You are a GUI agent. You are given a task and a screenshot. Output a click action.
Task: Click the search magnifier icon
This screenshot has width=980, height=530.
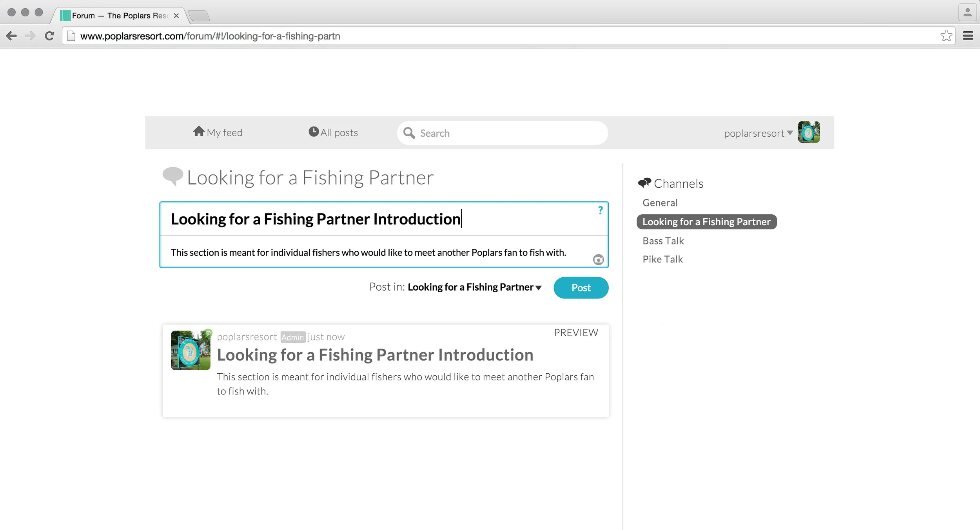pos(409,133)
